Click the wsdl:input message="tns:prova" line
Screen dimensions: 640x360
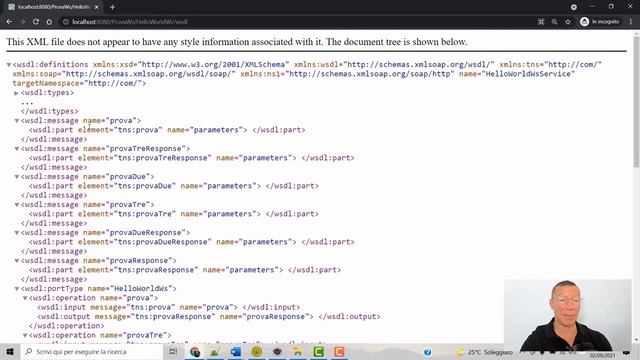(169, 307)
